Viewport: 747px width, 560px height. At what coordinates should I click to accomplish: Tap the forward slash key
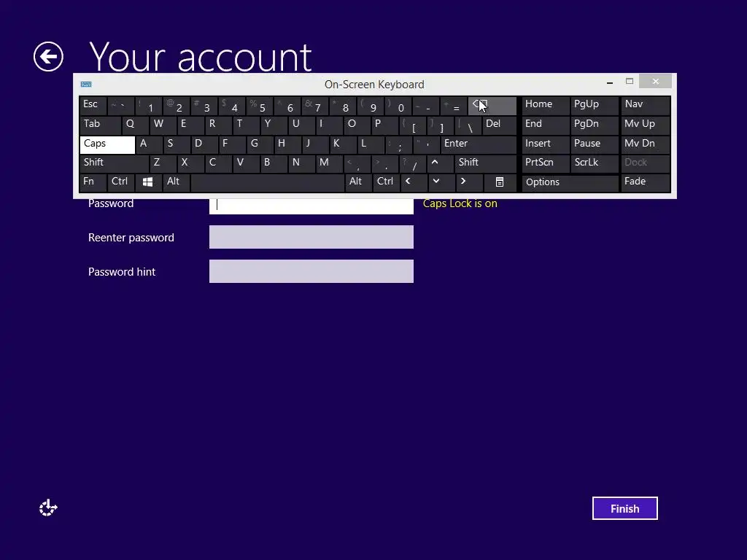point(413,163)
